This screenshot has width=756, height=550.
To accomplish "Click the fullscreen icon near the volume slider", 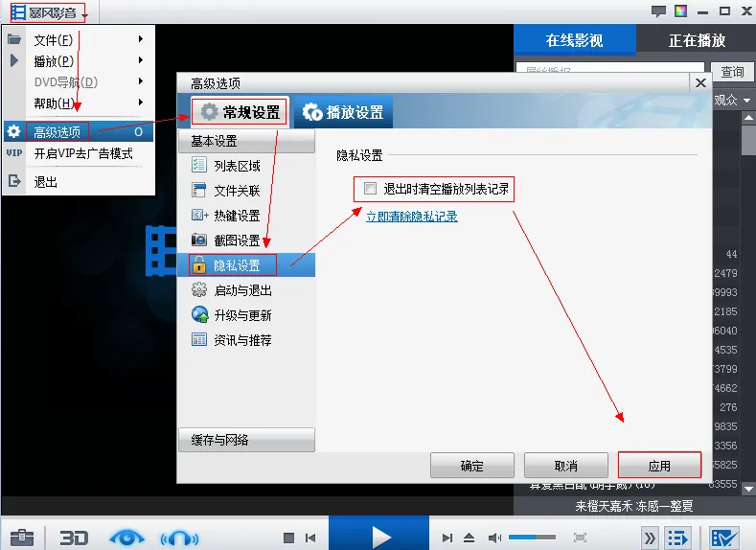I will (x=580, y=538).
